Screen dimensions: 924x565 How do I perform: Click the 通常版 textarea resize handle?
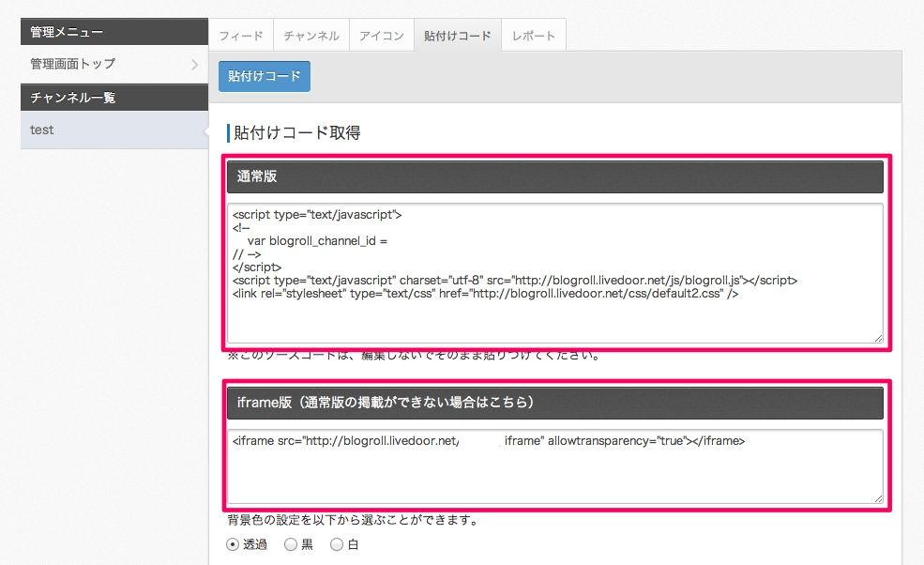pyautogui.click(x=878, y=338)
